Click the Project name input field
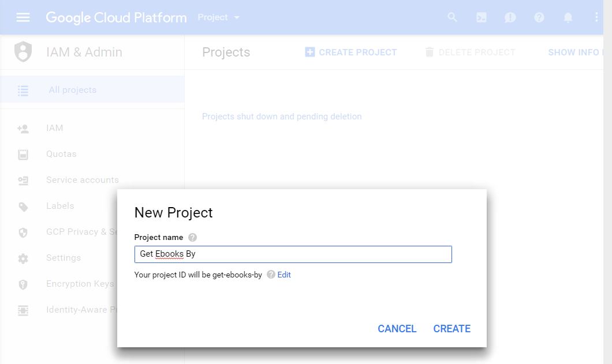Image resolution: width=612 pixels, height=364 pixels. pyautogui.click(x=293, y=254)
